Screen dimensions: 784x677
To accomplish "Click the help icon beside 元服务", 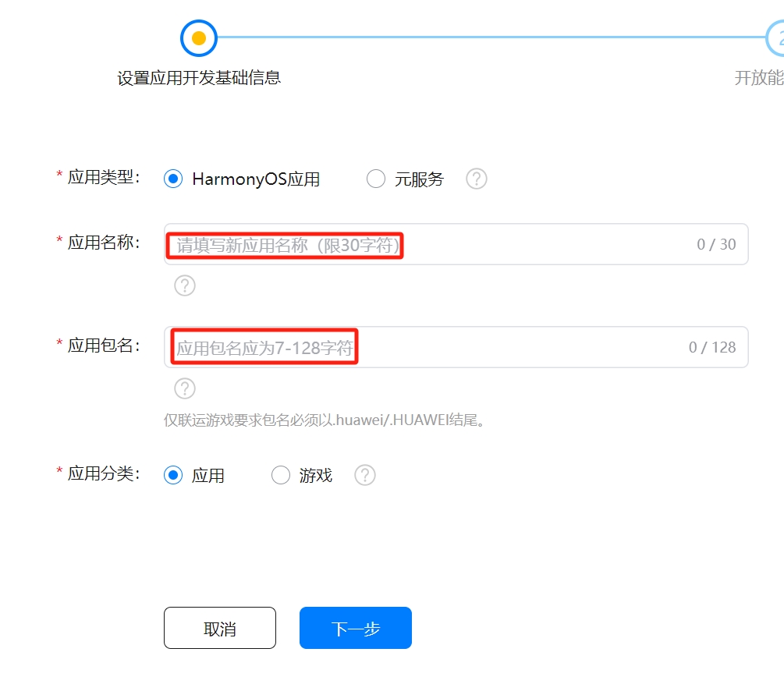I will [x=476, y=179].
